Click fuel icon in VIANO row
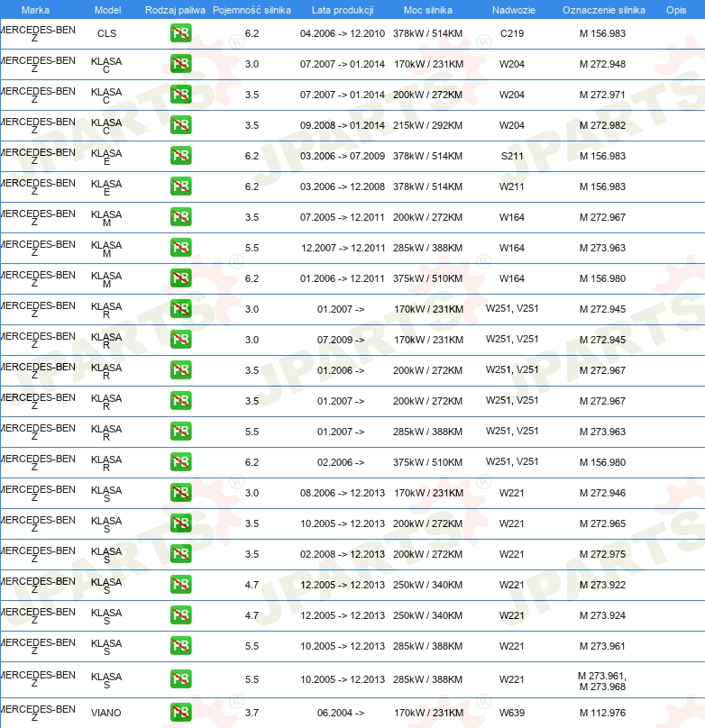The width and height of the screenshot is (705, 728). [x=180, y=713]
